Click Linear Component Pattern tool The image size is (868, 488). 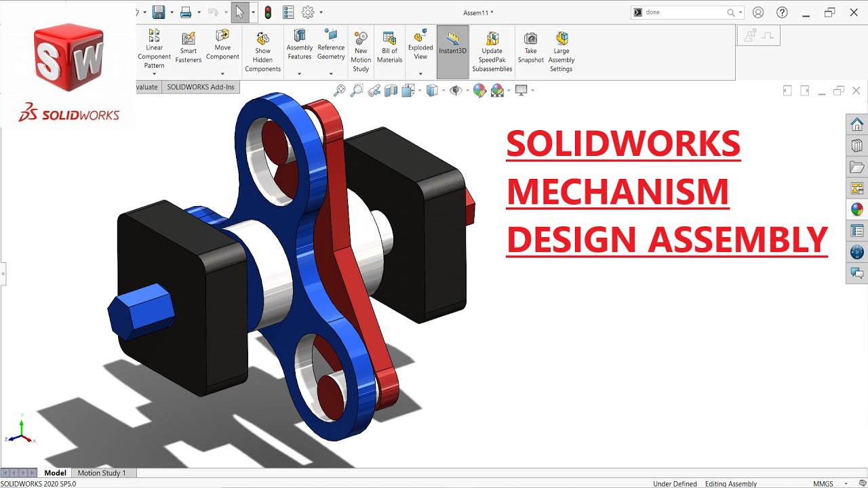(x=154, y=49)
